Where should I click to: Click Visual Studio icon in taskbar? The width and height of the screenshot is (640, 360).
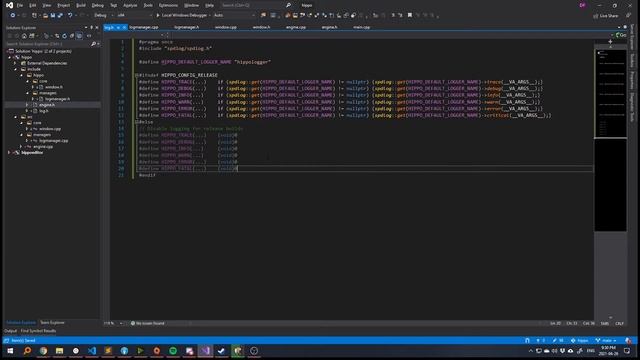tap(205, 351)
